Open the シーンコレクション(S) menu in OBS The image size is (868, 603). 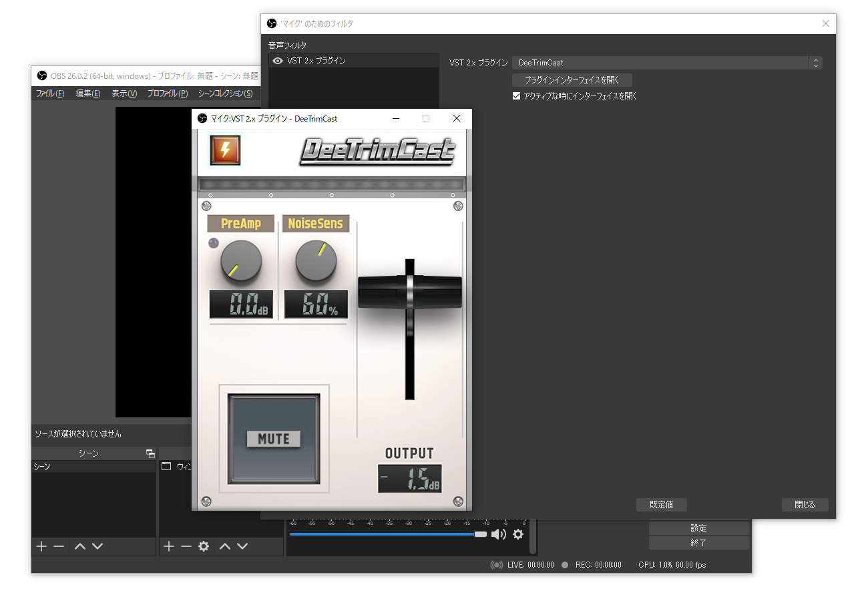click(226, 93)
